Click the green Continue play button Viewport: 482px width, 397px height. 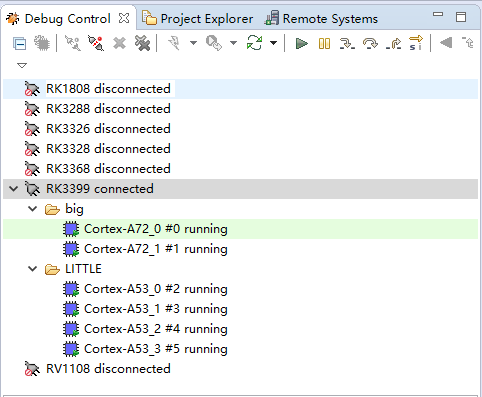click(302, 44)
